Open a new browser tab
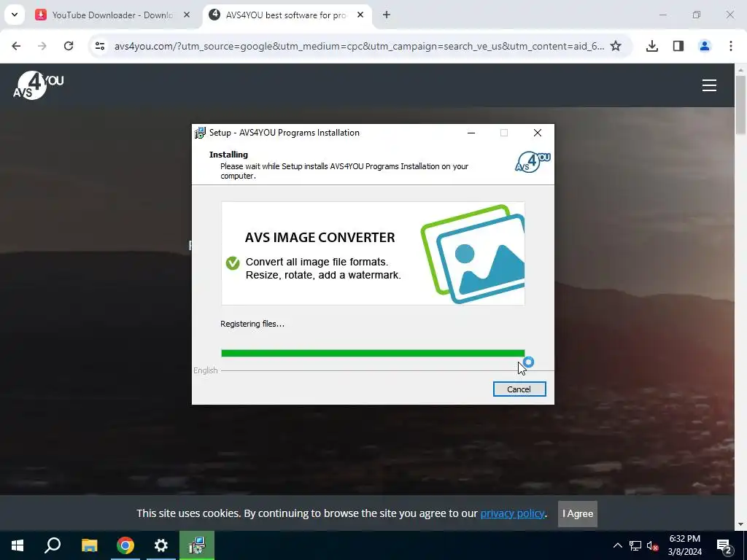The width and height of the screenshot is (747, 560). tap(387, 15)
